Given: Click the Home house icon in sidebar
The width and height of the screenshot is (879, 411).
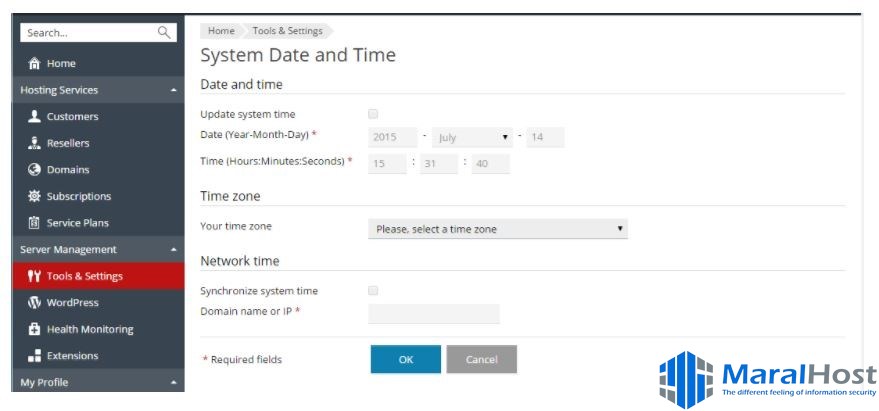Looking at the screenshot, I should click(x=35, y=63).
